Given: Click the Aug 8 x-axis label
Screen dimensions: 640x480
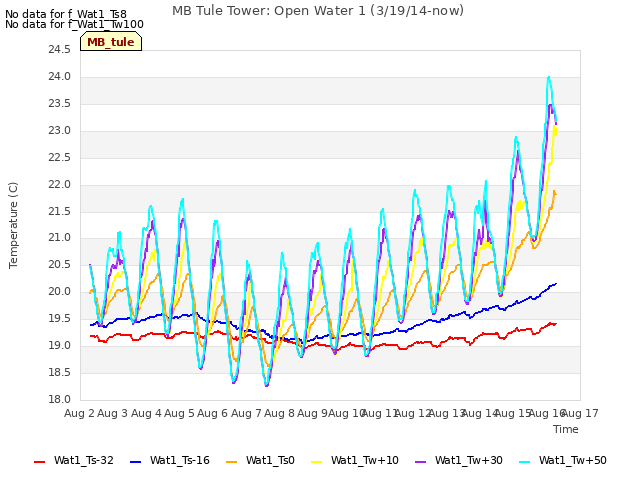Looking at the screenshot, I should click(x=279, y=413).
